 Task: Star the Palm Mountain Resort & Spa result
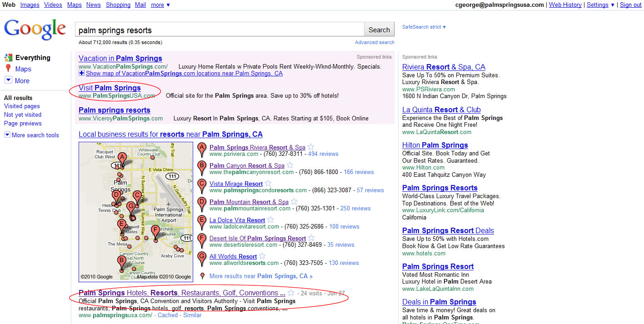[x=294, y=202]
